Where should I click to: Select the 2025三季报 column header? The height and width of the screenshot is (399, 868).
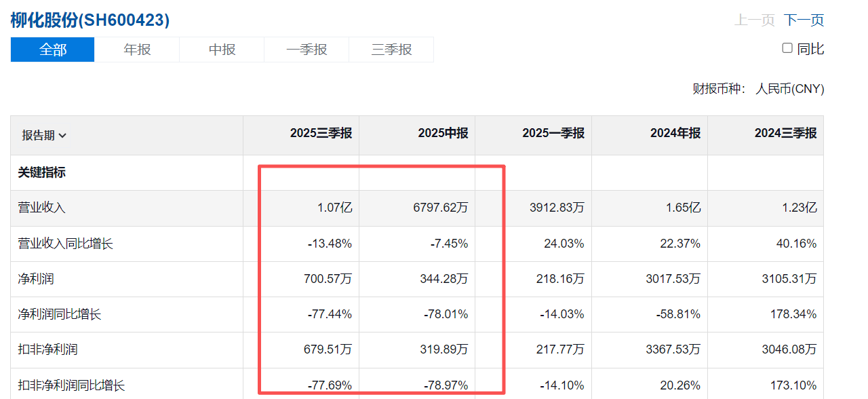point(321,134)
